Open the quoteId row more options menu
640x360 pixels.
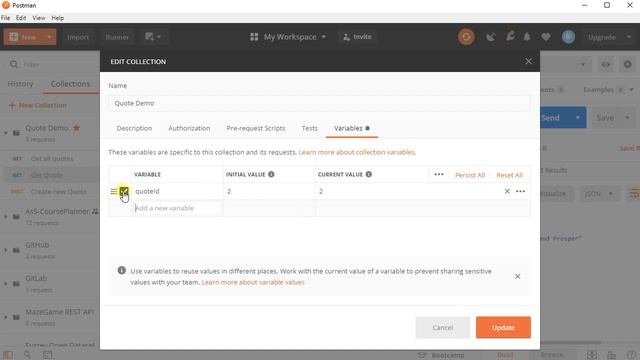click(520, 191)
